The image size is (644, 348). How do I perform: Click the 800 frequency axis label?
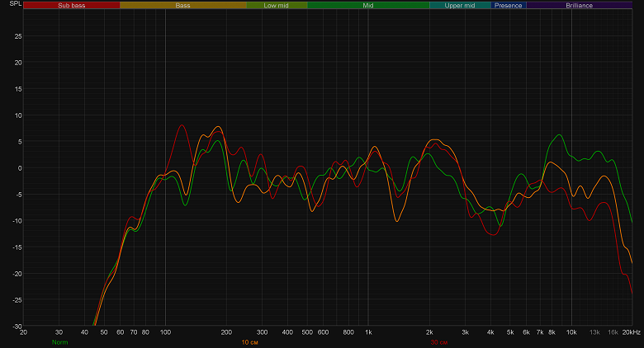[x=348, y=332]
